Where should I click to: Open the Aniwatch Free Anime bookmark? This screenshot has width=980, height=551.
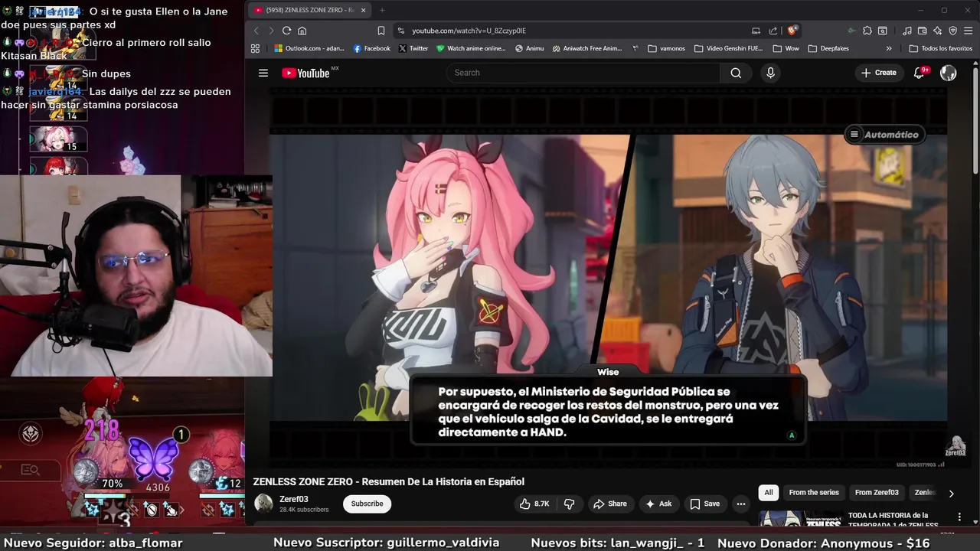click(x=587, y=48)
